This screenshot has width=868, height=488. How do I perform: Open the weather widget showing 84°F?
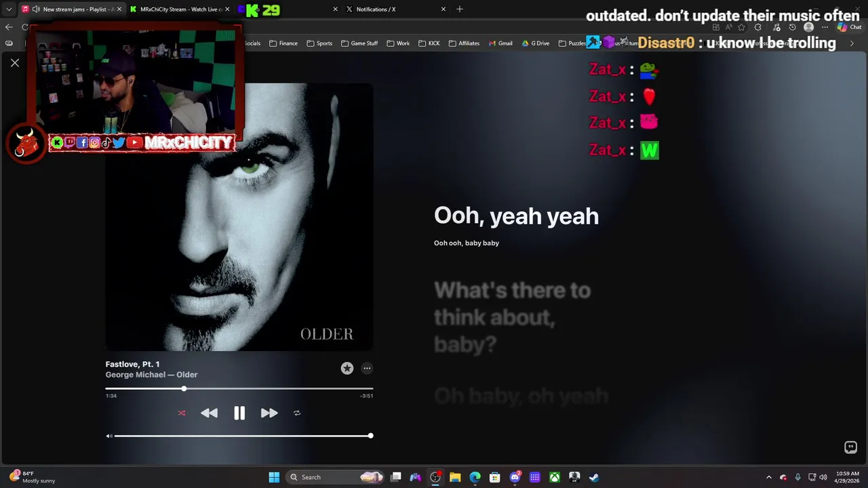click(33, 477)
